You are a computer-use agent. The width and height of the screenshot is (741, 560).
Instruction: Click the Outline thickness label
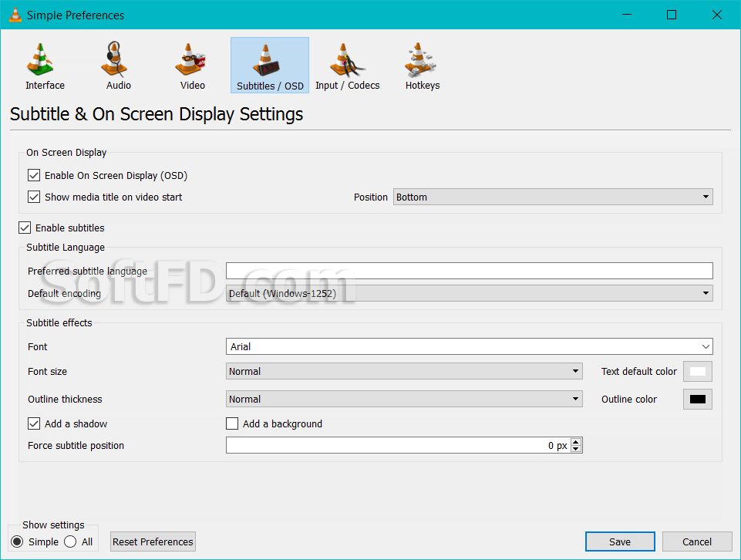tap(65, 399)
